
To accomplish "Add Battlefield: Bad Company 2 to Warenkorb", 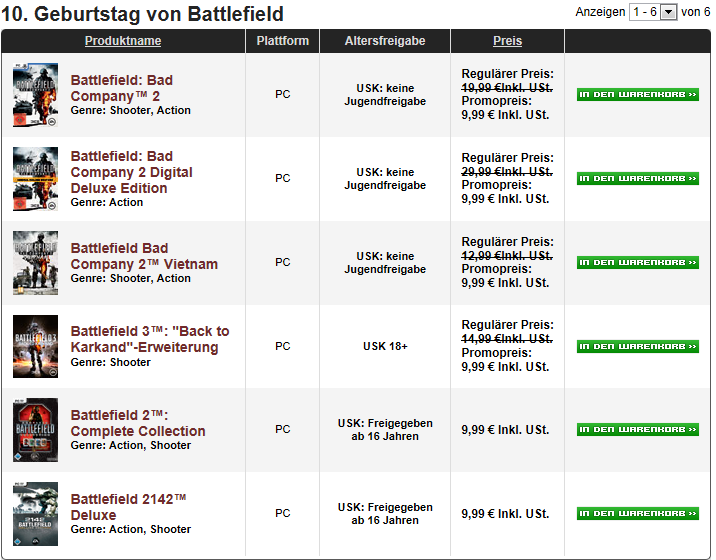I will [x=637, y=95].
